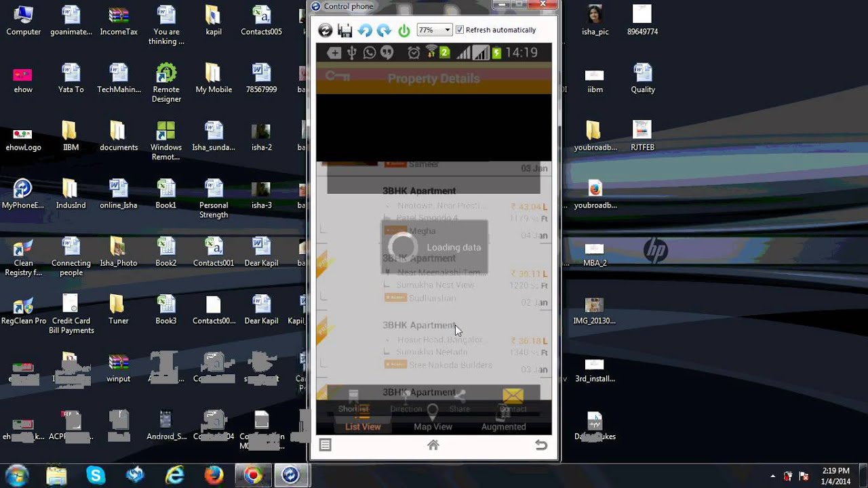Click the green power icon in the toolbar
Screen dimensions: 868x488
pos(404,30)
